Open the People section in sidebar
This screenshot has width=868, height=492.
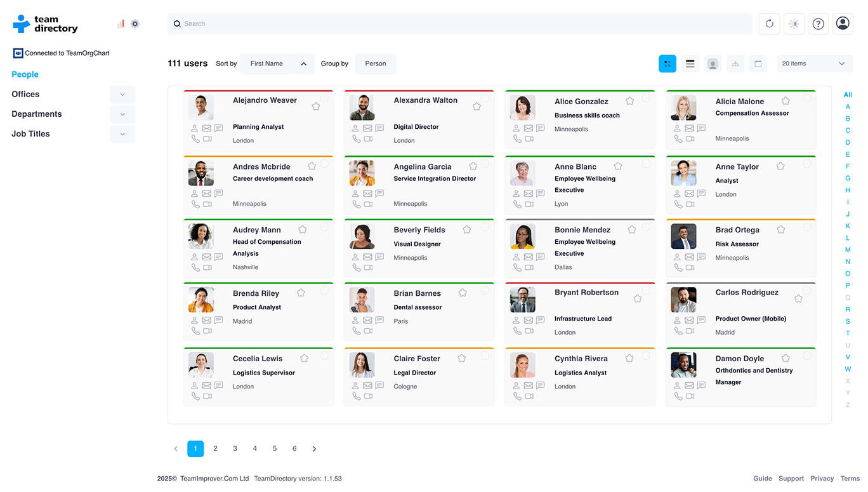click(x=25, y=74)
